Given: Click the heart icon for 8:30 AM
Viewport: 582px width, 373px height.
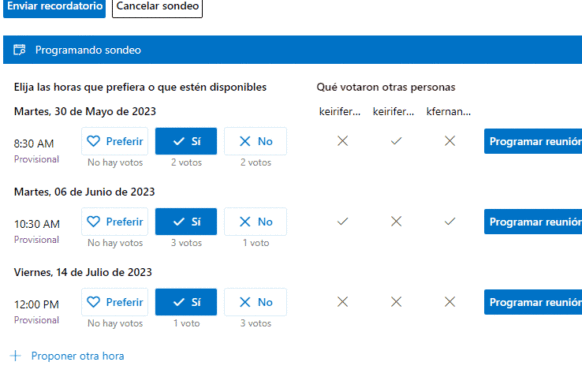Looking at the screenshot, I should point(93,141).
